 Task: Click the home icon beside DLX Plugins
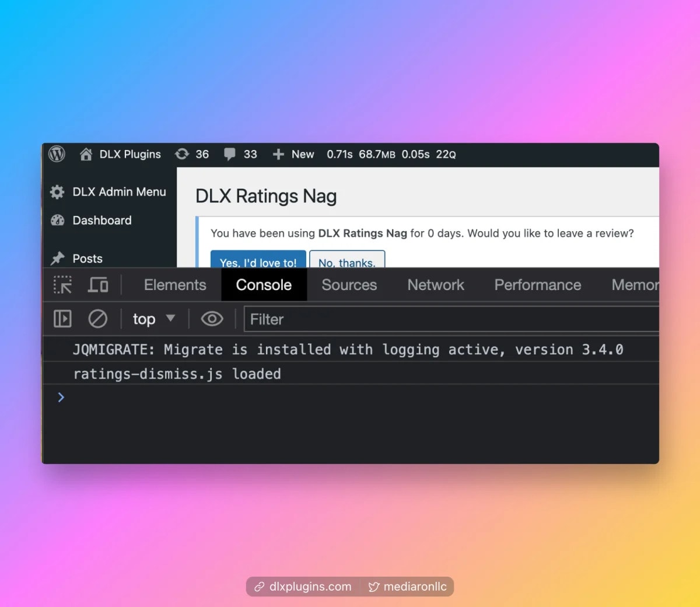[86, 154]
